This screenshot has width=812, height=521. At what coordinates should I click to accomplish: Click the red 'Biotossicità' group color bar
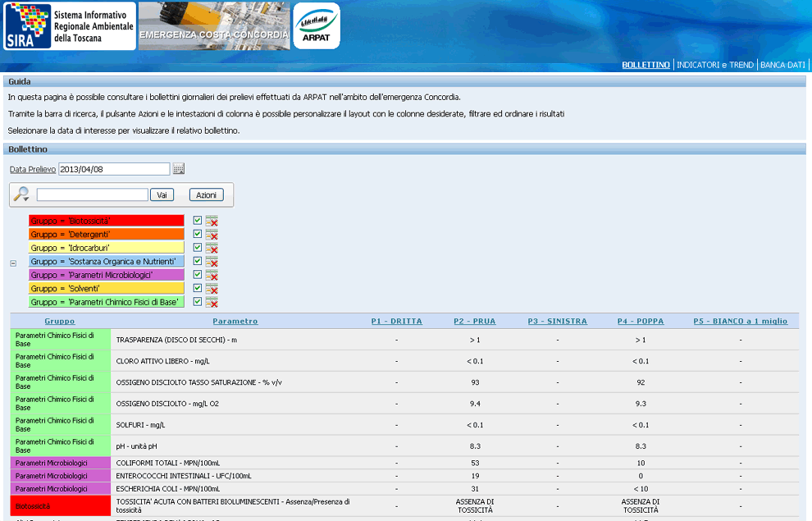(x=106, y=222)
